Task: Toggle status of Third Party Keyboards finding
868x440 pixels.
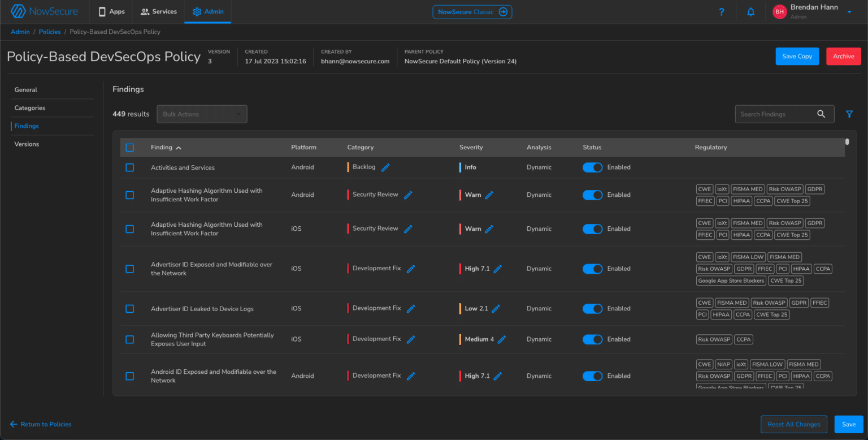Action: click(x=593, y=339)
